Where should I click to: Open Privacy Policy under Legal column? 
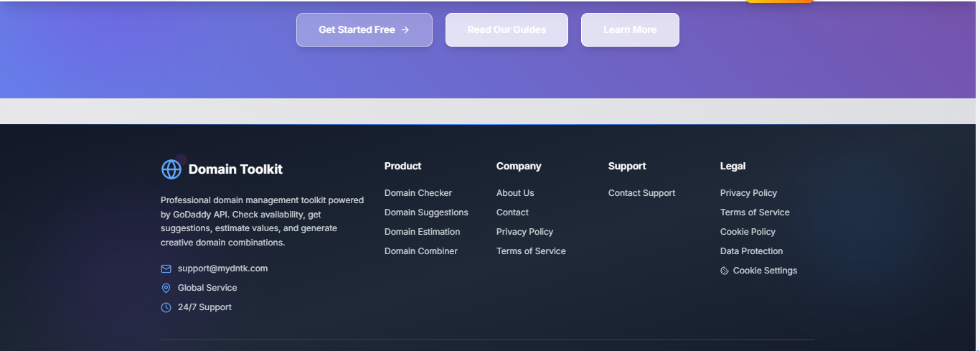tap(748, 193)
